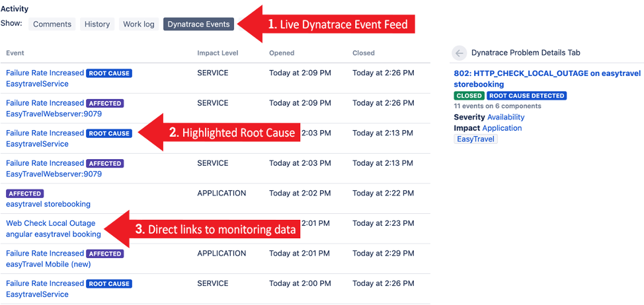Open Failure Rate Increased event opened at 2:09 PM with ROOT CAUSE badge

tap(45, 73)
